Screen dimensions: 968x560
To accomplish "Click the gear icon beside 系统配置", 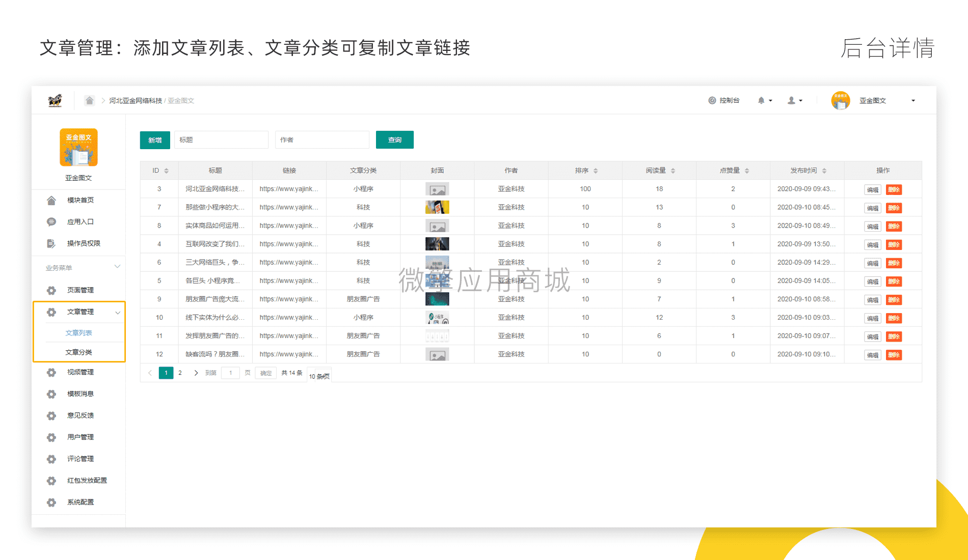I will pyautogui.click(x=51, y=502).
